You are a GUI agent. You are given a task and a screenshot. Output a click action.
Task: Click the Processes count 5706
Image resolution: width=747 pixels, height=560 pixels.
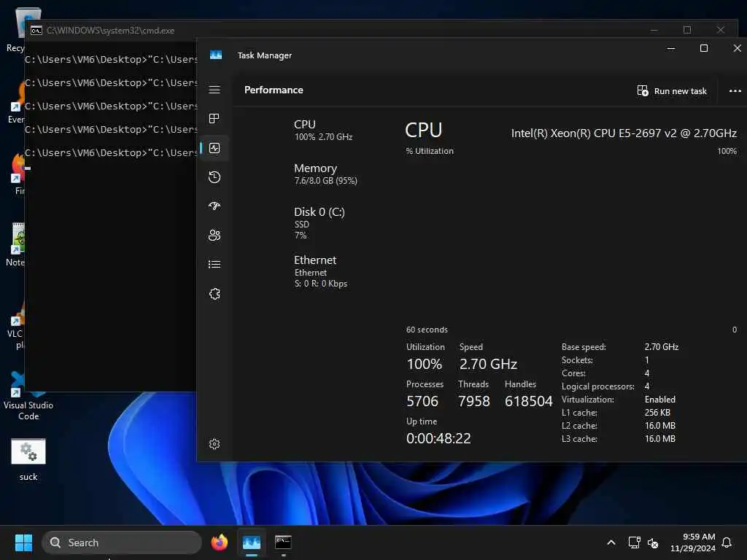click(x=422, y=401)
